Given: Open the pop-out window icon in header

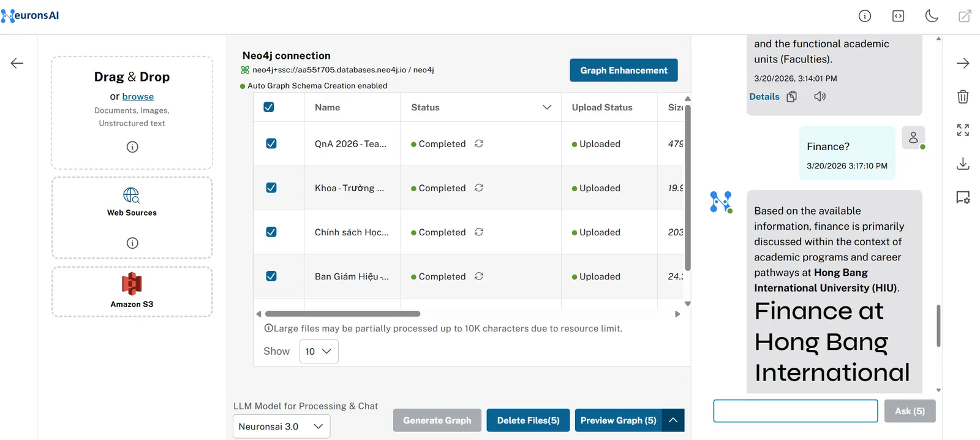Looking at the screenshot, I should [x=965, y=16].
